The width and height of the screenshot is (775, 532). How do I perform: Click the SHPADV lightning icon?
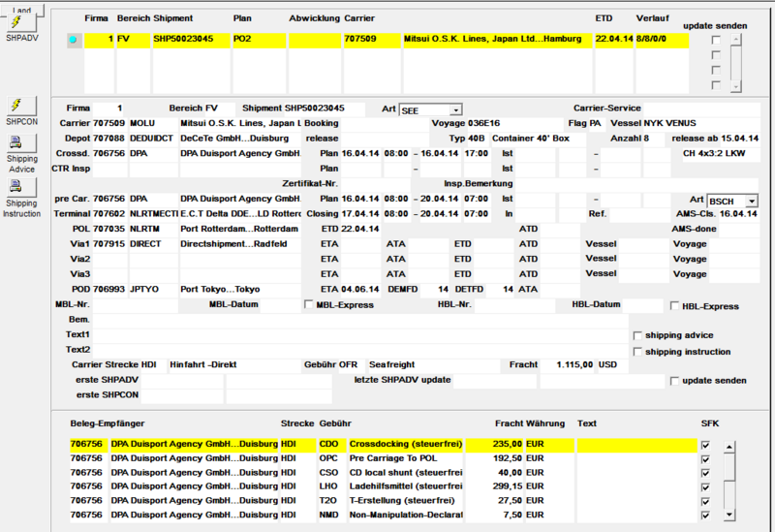(21, 22)
